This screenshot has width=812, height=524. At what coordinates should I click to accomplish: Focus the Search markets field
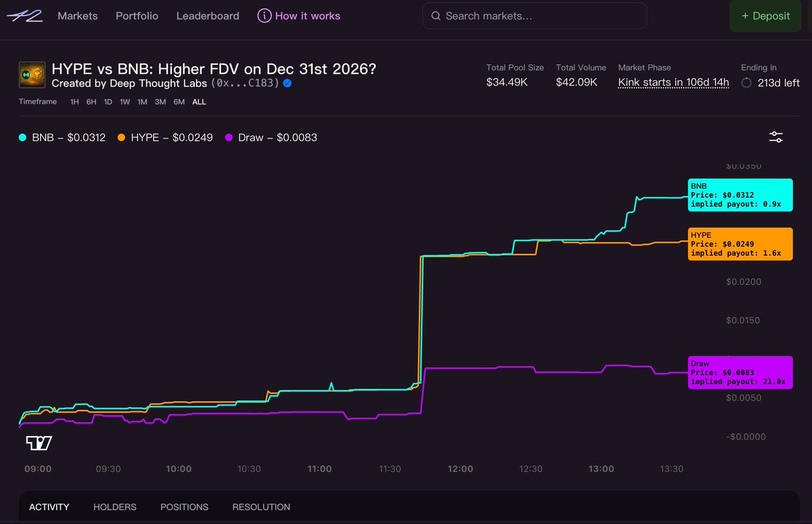[x=535, y=16]
